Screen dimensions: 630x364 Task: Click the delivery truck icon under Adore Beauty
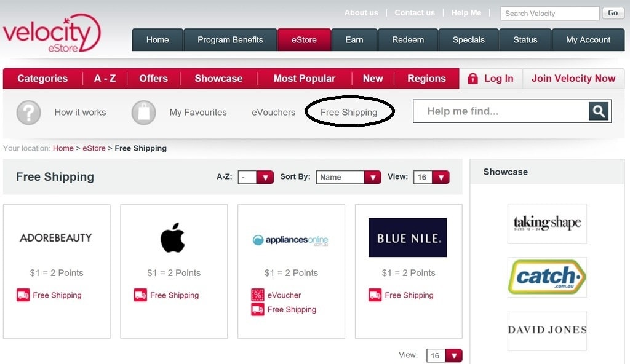[x=23, y=295]
